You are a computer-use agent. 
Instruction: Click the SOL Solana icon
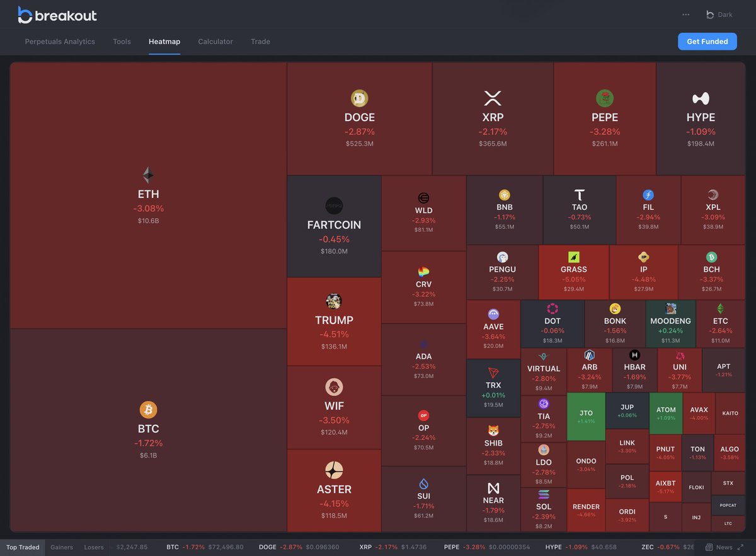click(544, 494)
